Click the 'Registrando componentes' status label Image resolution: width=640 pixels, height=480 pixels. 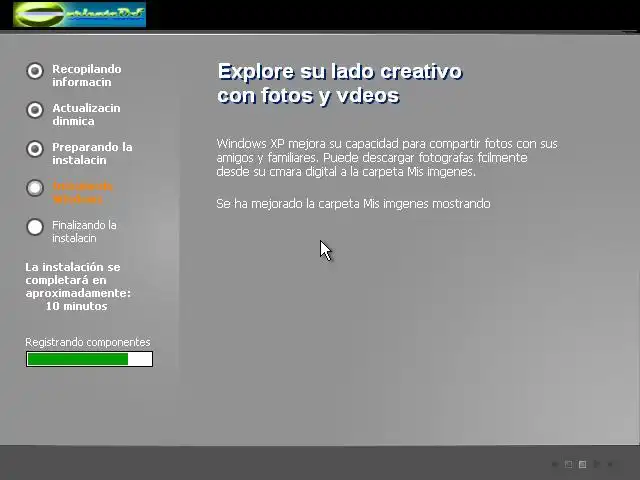[88, 342]
